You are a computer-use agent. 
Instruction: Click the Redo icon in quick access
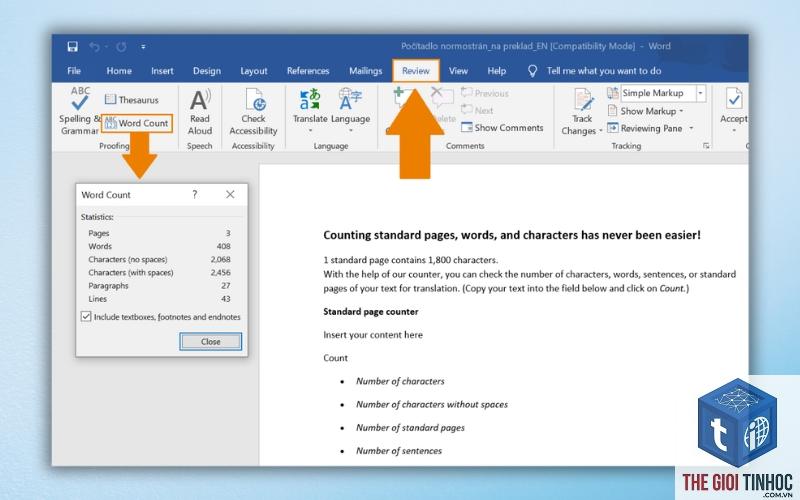coord(121,47)
